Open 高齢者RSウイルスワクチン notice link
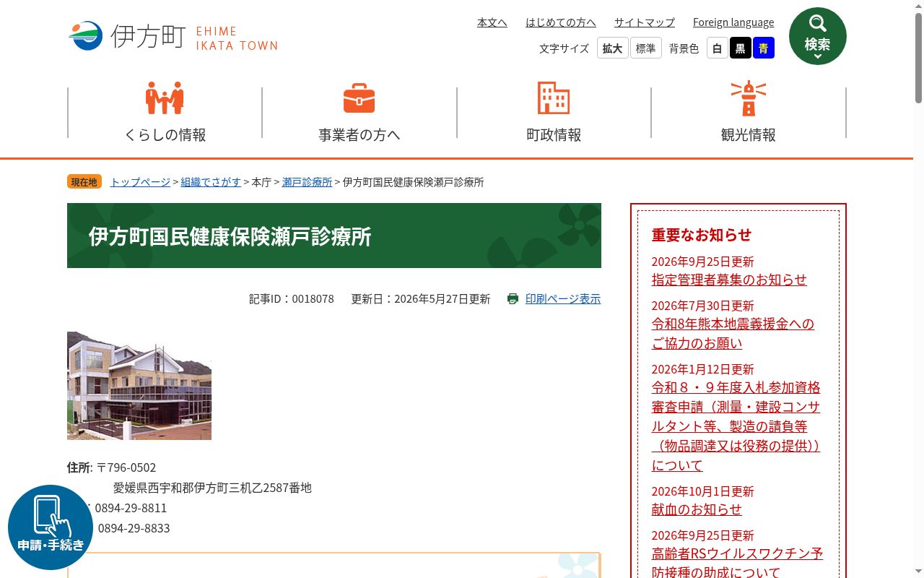This screenshot has height=578, width=924. click(x=737, y=562)
